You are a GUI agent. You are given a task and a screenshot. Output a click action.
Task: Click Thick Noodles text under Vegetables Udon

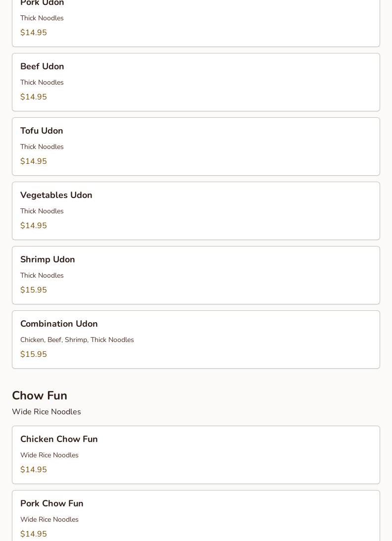42,211
